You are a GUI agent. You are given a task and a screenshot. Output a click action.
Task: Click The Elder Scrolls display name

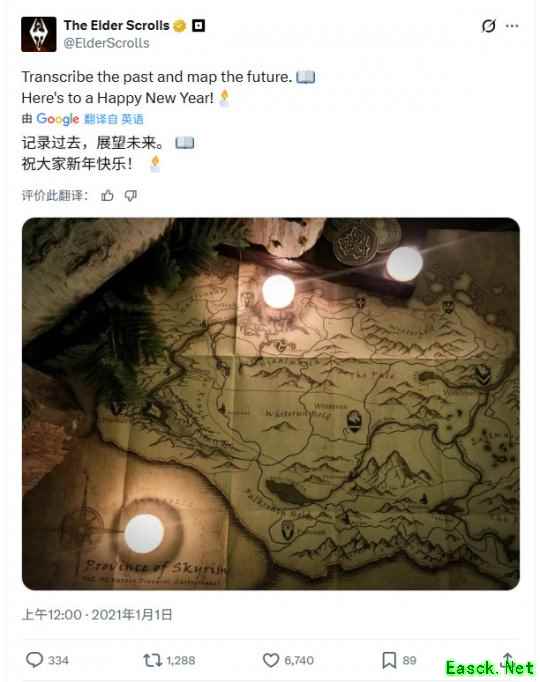coord(117,25)
